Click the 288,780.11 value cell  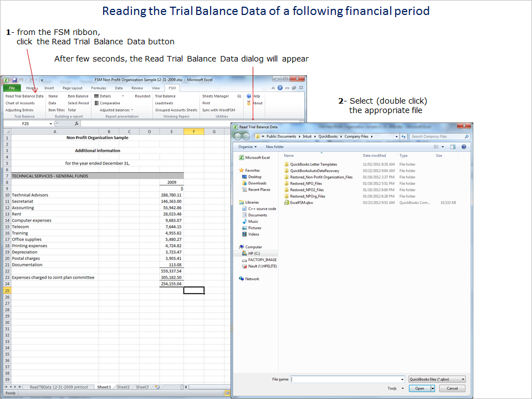click(171, 195)
